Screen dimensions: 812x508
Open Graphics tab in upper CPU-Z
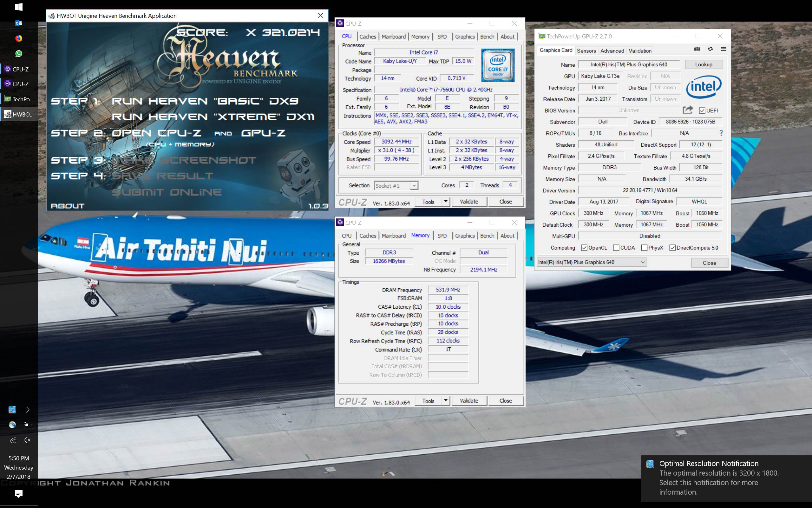[465, 37]
